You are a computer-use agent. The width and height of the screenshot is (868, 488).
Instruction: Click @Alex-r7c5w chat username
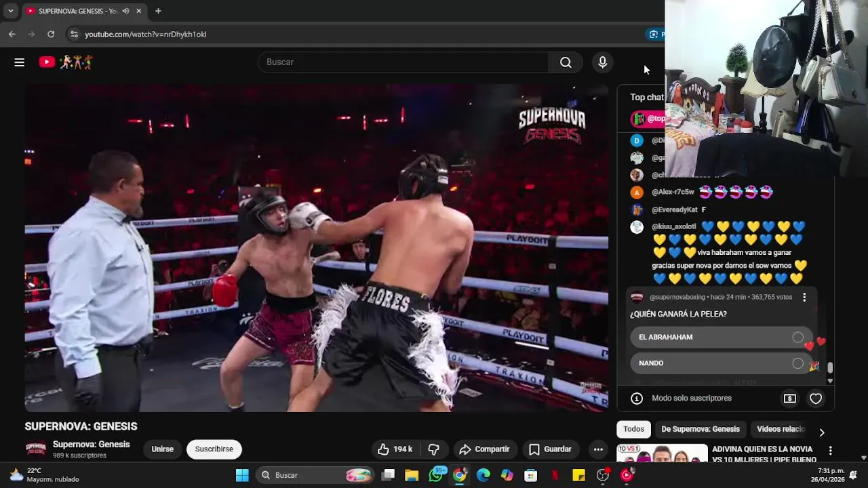(x=673, y=192)
